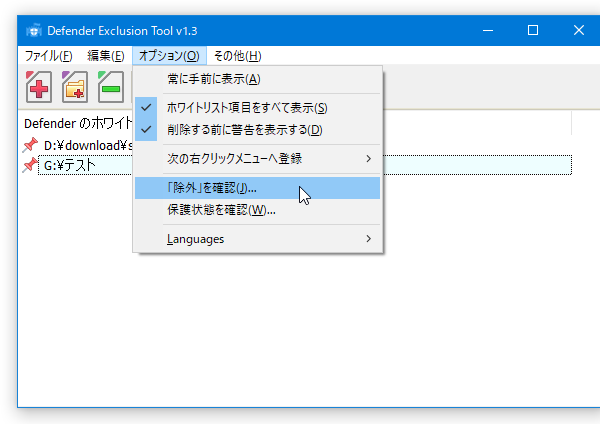Screen dimensions: 600x424
Task: Open the ファイル(F) menu
Action: (x=48, y=56)
